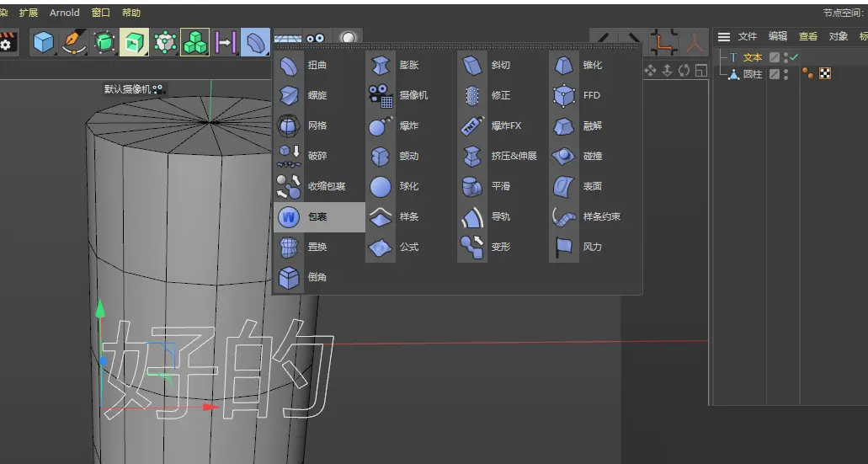868x464 pixels.
Task: Toggle visibility dots of 圆柱 object
Action: 786,74
